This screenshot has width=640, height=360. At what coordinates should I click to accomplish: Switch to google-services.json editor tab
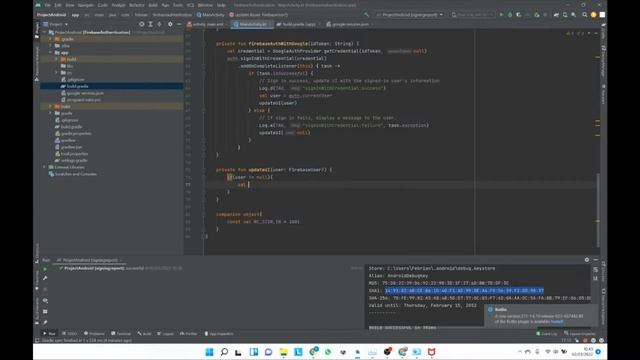pyautogui.click(x=350, y=24)
